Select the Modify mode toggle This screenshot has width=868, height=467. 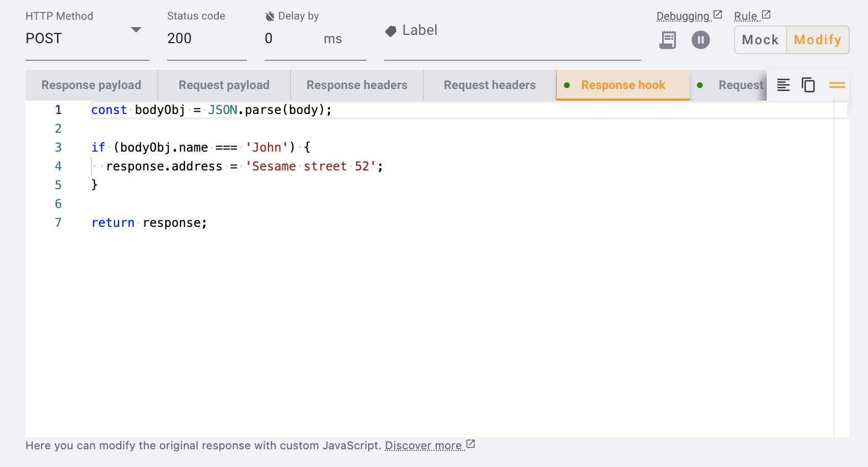817,40
